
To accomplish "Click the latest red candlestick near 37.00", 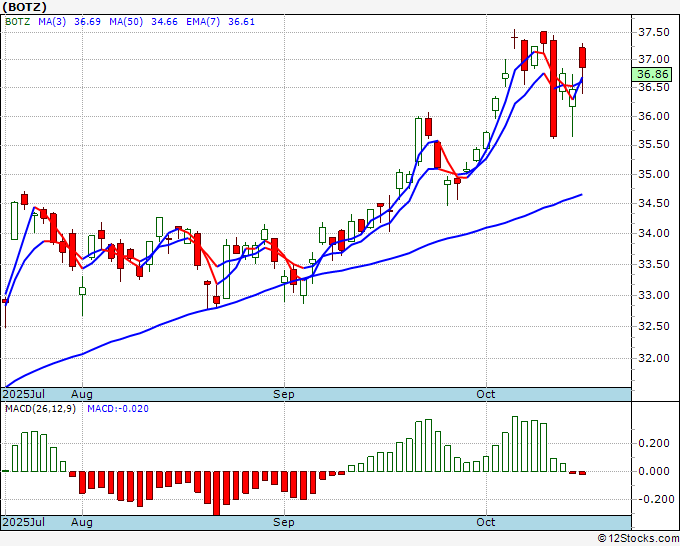I will point(582,58).
